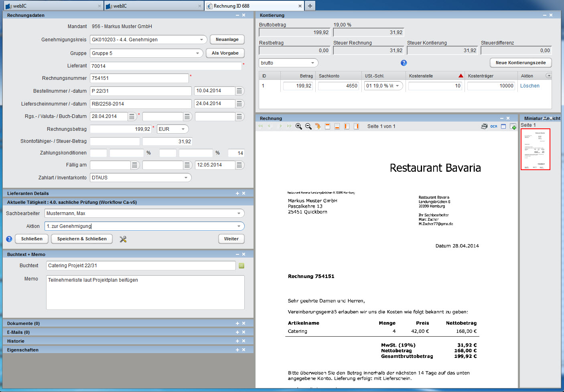
Task: Open a new tab with plus button
Action: (x=310, y=6)
